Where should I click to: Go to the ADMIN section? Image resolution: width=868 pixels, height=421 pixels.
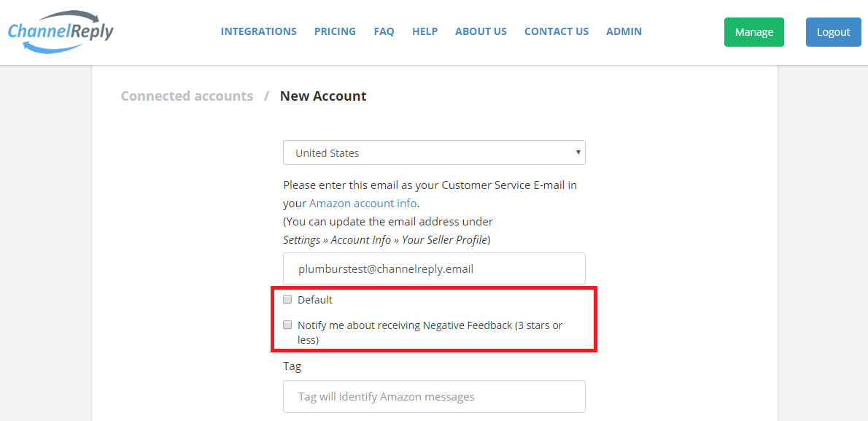(x=624, y=31)
